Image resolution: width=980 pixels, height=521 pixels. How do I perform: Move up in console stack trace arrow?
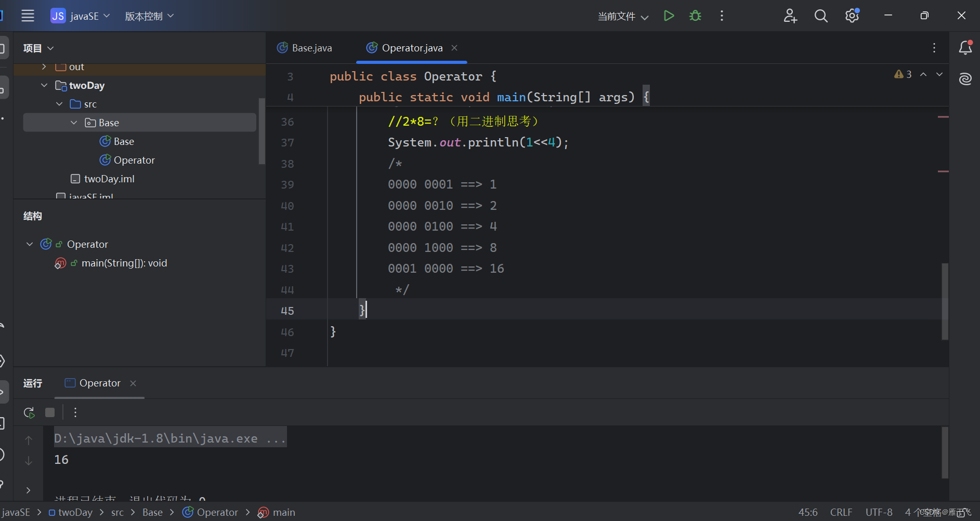tap(29, 440)
